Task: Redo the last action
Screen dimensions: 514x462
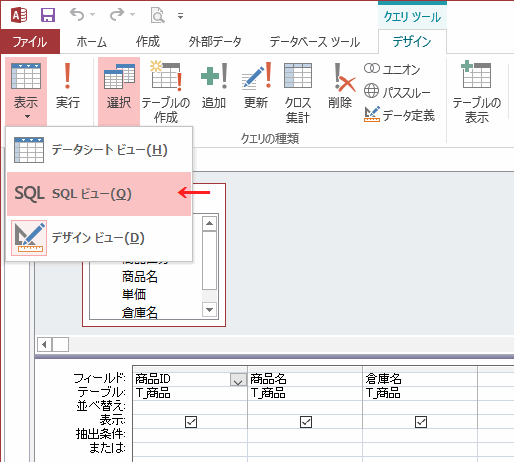Action: coord(117,15)
